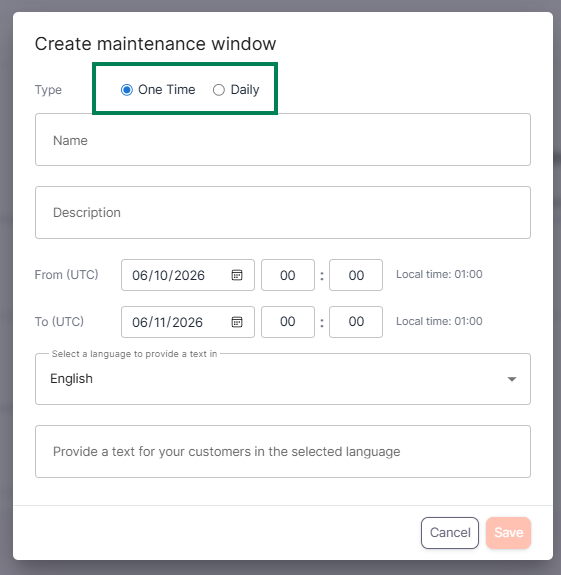The image size is (561, 575).
Task: Edit the To date 06/11/2026 field
Action: click(x=188, y=322)
